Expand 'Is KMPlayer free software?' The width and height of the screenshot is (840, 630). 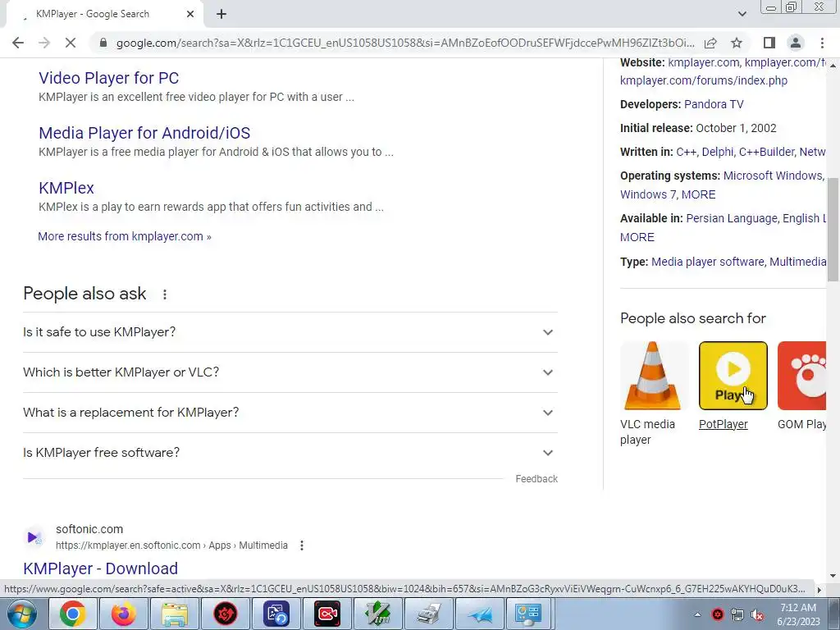[x=290, y=453]
